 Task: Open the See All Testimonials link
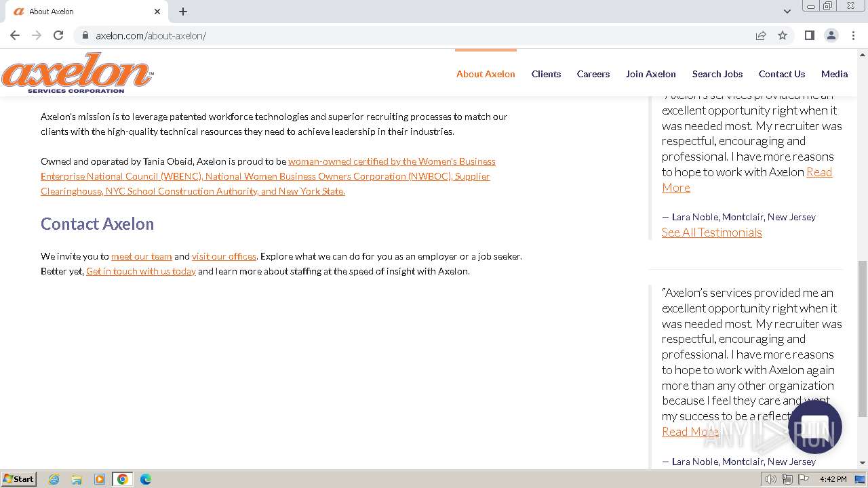click(712, 232)
